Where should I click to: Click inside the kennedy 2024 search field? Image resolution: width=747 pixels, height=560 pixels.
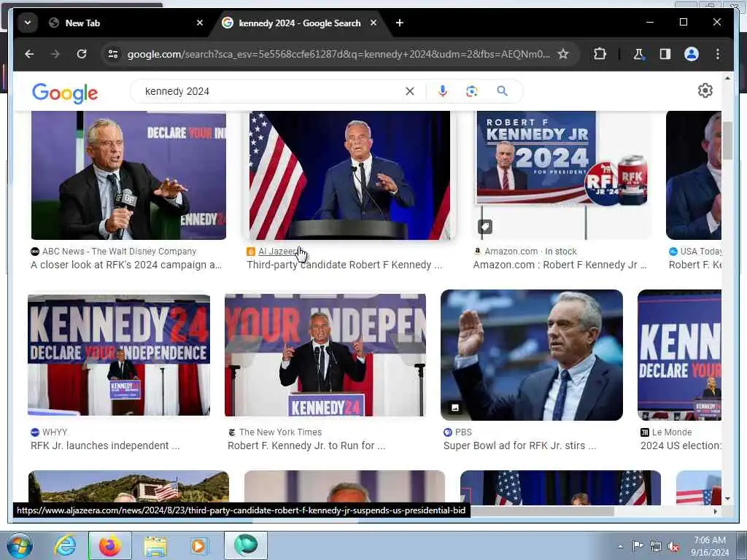[x=271, y=91]
